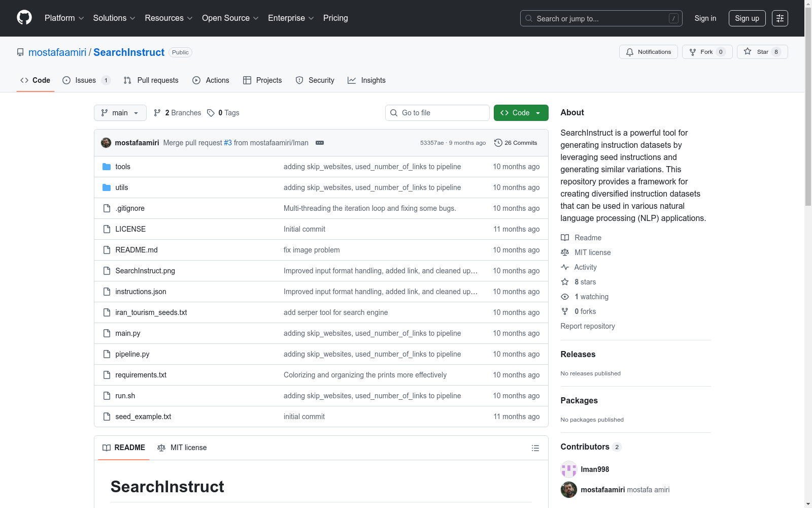812x508 pixels.
Task: Open the Pricing page
Action: tap(335, 18)
